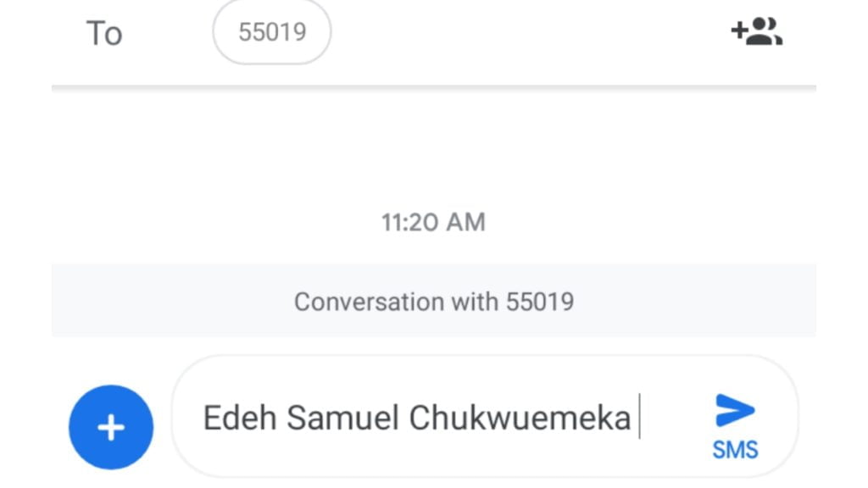Click the divider line below recipient row
Image resolution: width=868 pixels, height=488 pixels.
click(x=433, y=86)
